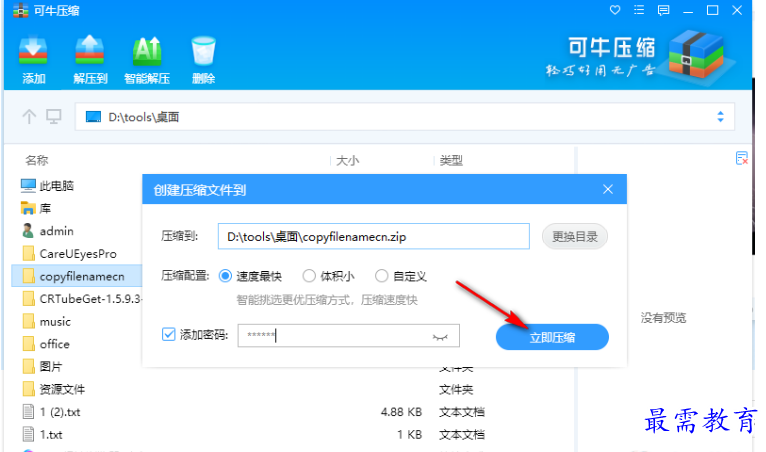This screenshot has width=766, height=452.
Task: Click the 1 KB size cell
Action: tap(409, 434)
